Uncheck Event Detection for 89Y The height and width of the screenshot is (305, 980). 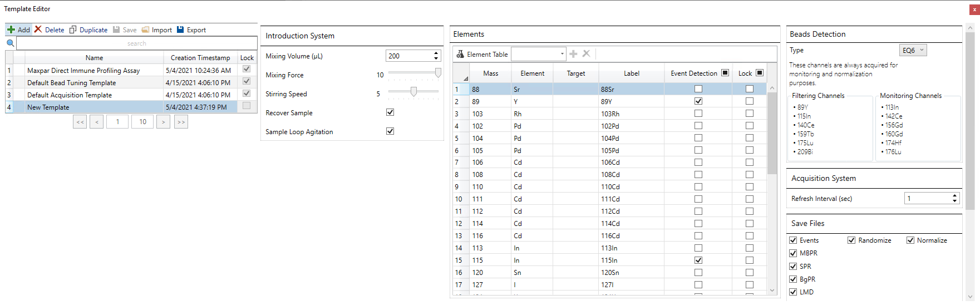(x=698, y=101)
